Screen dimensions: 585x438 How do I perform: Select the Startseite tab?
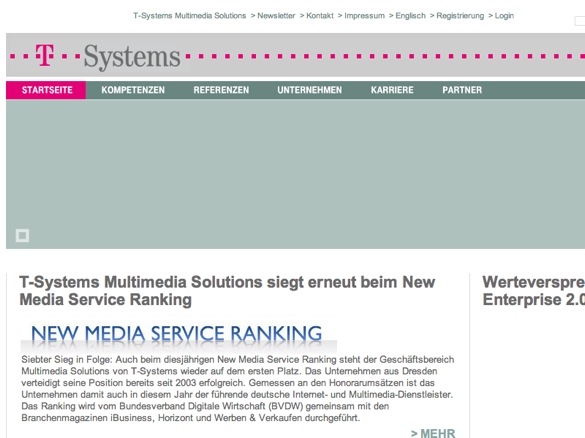pos(46,90)
